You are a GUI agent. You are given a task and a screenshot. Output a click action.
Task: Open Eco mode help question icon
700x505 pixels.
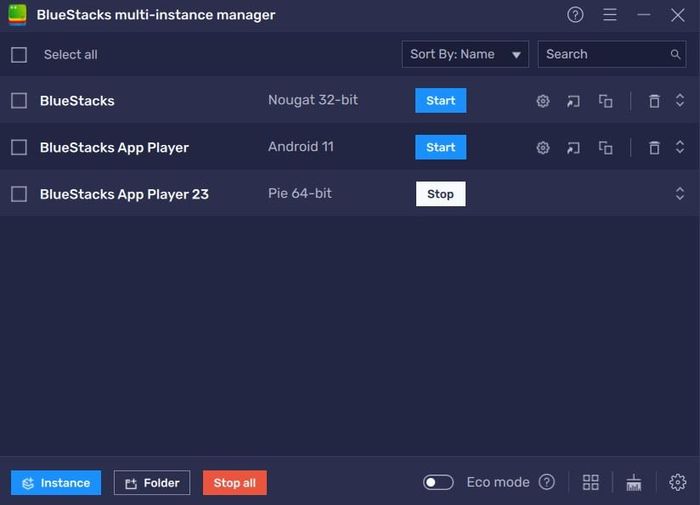click(546, 482)
